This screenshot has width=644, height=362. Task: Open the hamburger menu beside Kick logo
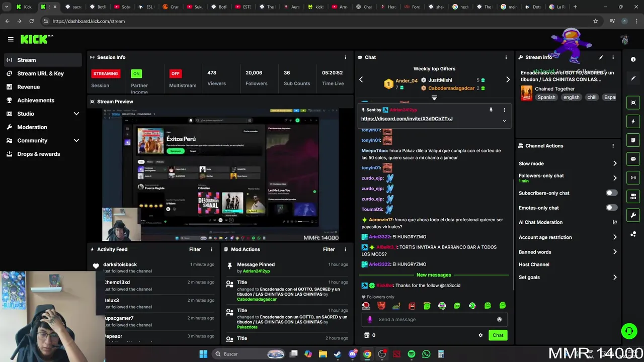(x=11, y=39)
